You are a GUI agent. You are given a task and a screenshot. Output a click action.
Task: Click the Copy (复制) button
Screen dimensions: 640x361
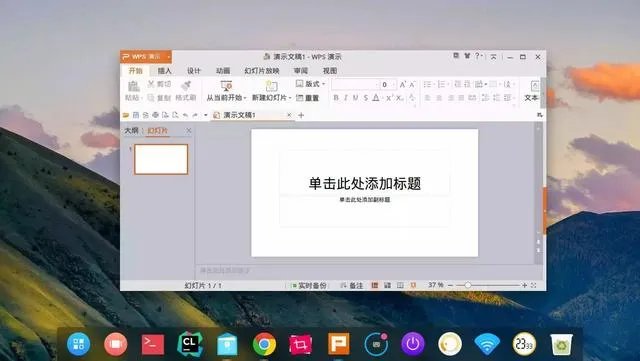(x=159, y=98)
